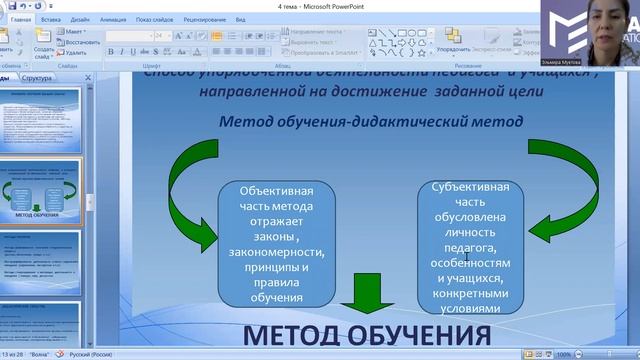The width and height of the screenshot is (640, 360).
Task: Open the Макет layout dropdown
Action: [72, 31]
